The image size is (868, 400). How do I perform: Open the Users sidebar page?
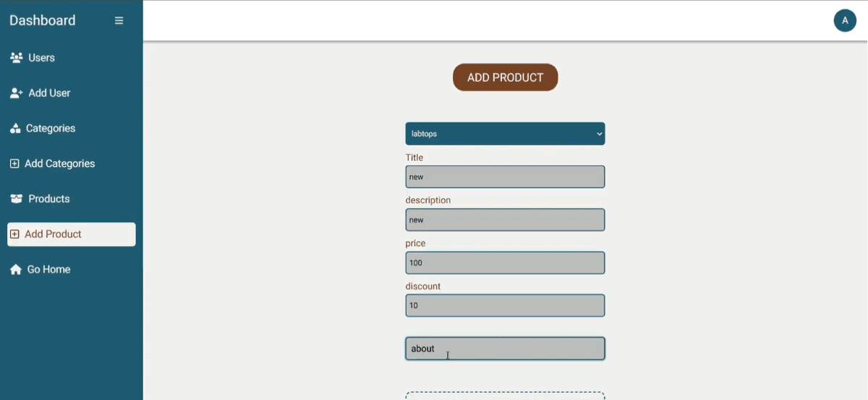click(x=41, y=58)
